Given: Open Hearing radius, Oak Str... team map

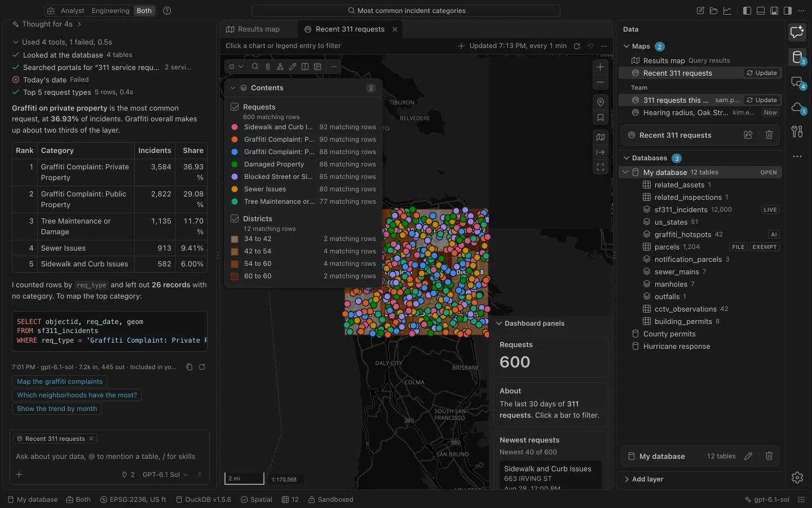Looking at the screenshot, I should click(700, 113).
